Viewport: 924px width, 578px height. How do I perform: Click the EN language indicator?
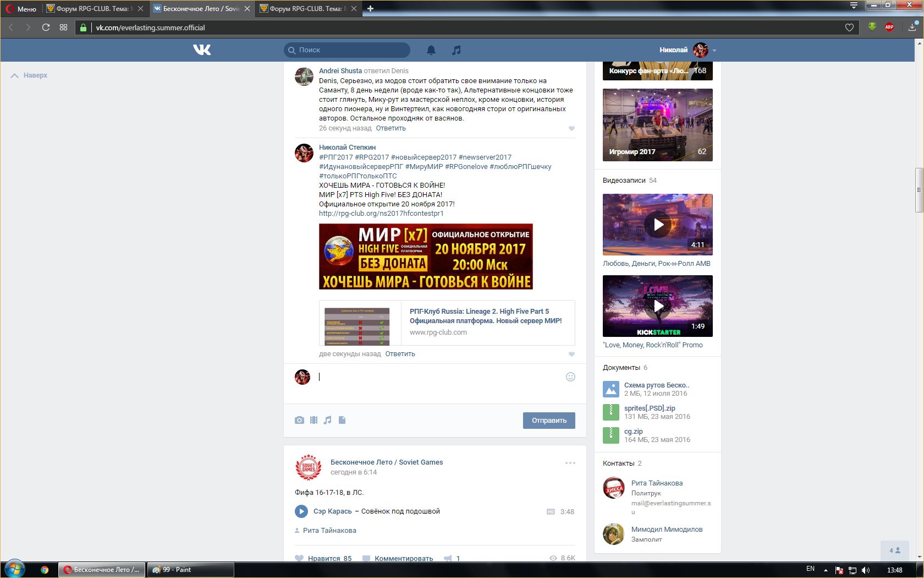pos(810,569)
